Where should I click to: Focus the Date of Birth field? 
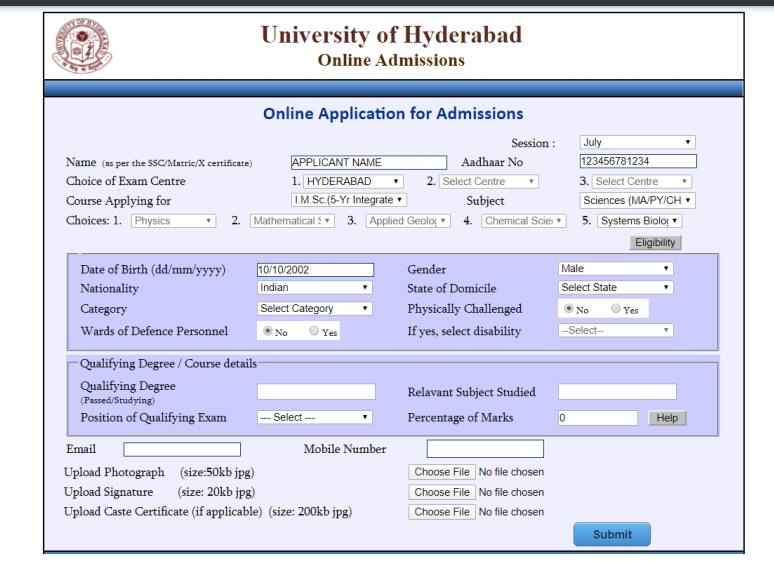315,270
